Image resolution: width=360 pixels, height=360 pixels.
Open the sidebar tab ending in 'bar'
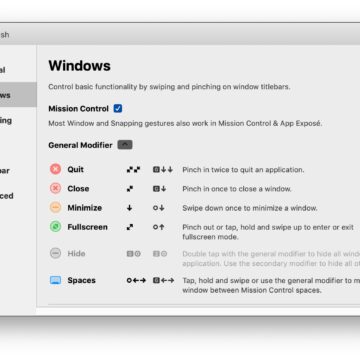click(18, 171)
